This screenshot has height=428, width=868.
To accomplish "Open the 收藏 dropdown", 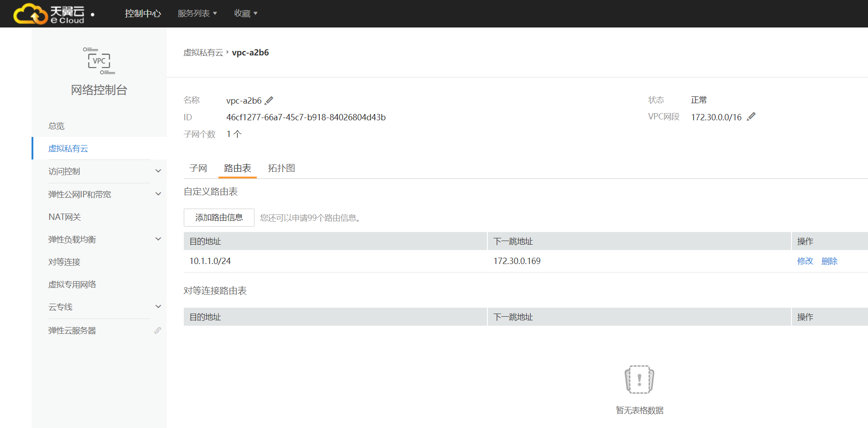I will tap(245, 14).
